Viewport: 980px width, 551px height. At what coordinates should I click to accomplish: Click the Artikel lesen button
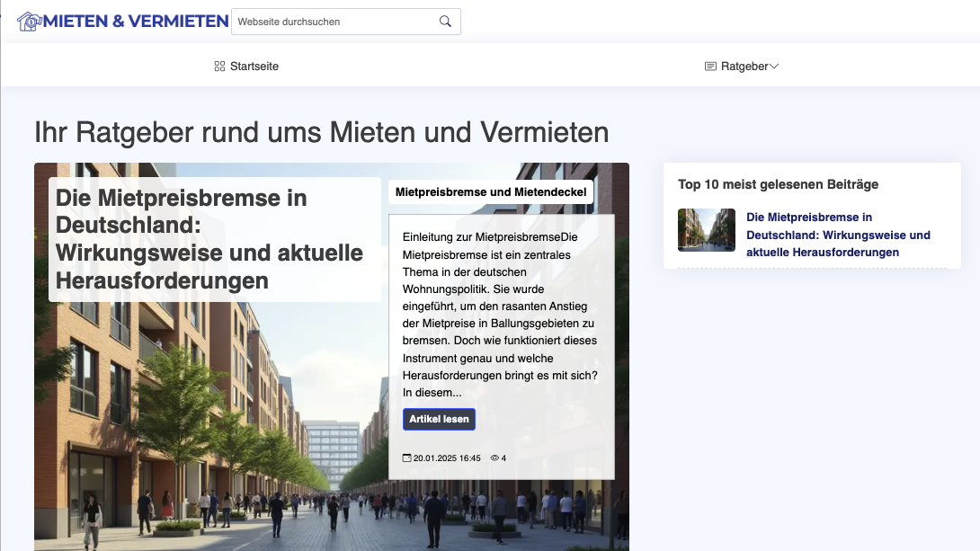(439, 419)
